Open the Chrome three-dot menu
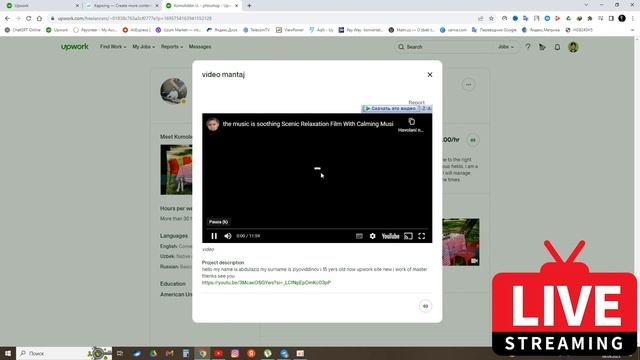 [x=633, y=18]
